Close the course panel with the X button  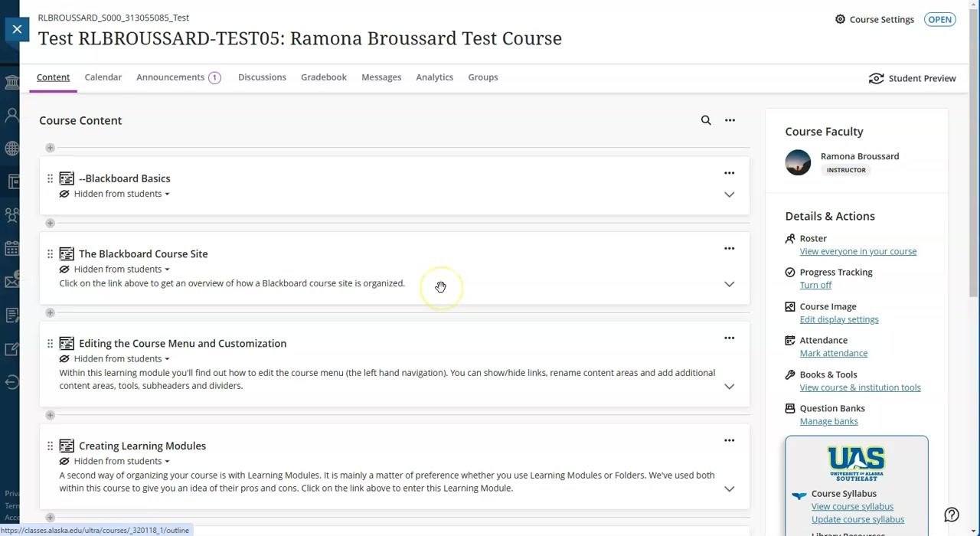click(x=17, y=30)
